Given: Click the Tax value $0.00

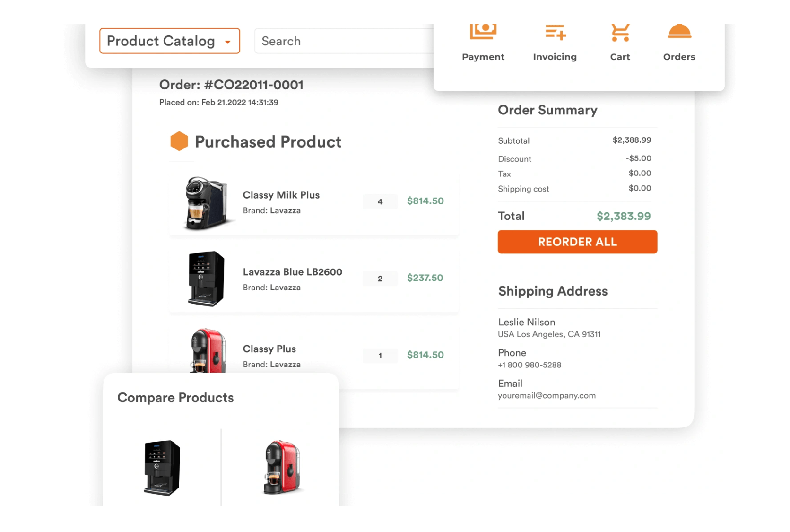Looking at the screenshot, I should (640, 174).
